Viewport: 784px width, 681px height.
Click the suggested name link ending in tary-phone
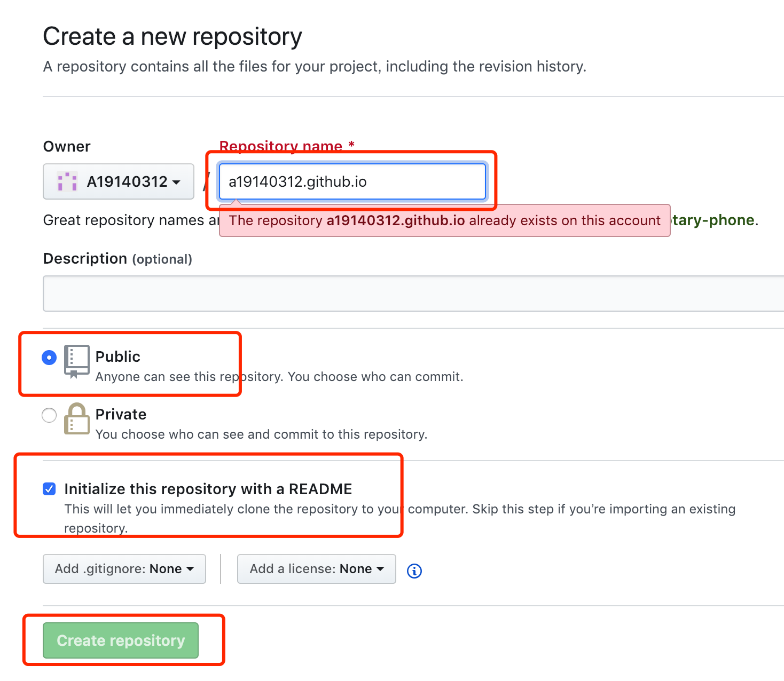point(713,220)
